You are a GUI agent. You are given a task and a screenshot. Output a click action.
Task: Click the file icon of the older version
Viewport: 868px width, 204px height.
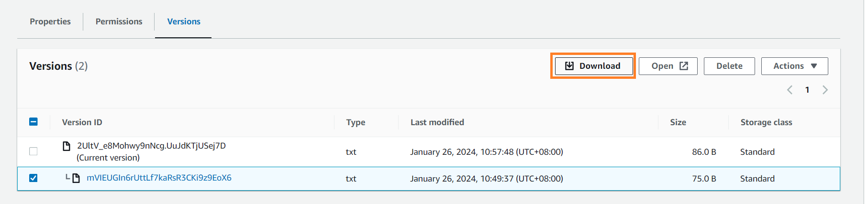point(76,178)
